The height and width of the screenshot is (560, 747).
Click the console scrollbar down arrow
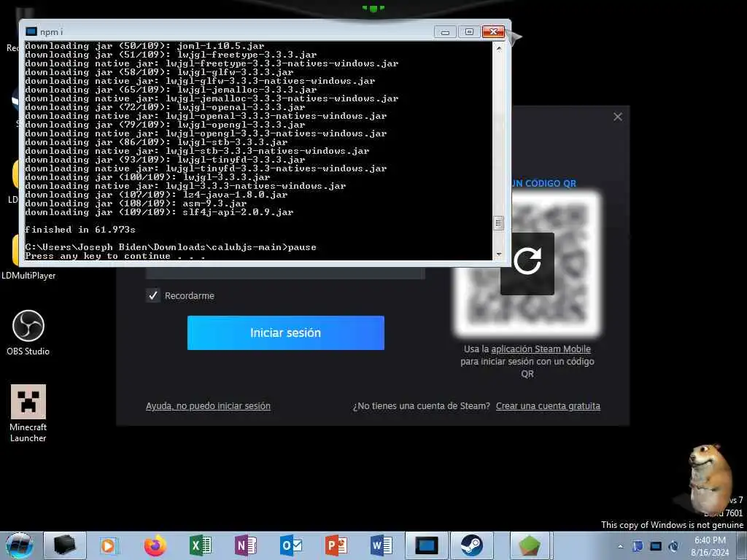click(x=498, y=254)
